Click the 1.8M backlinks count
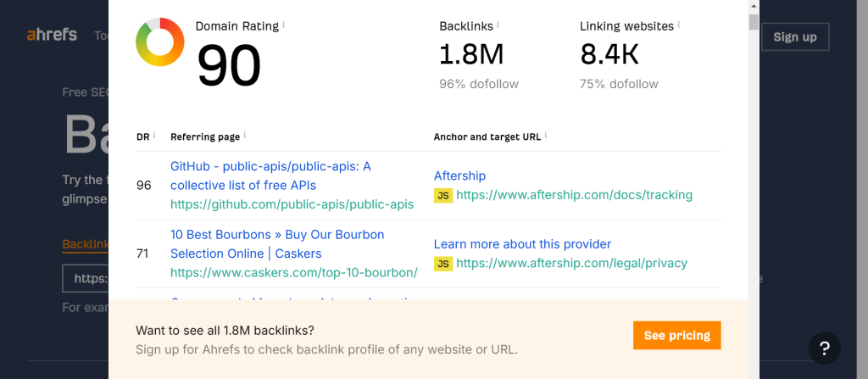868x379 pixels. click(x=471, y=54)
